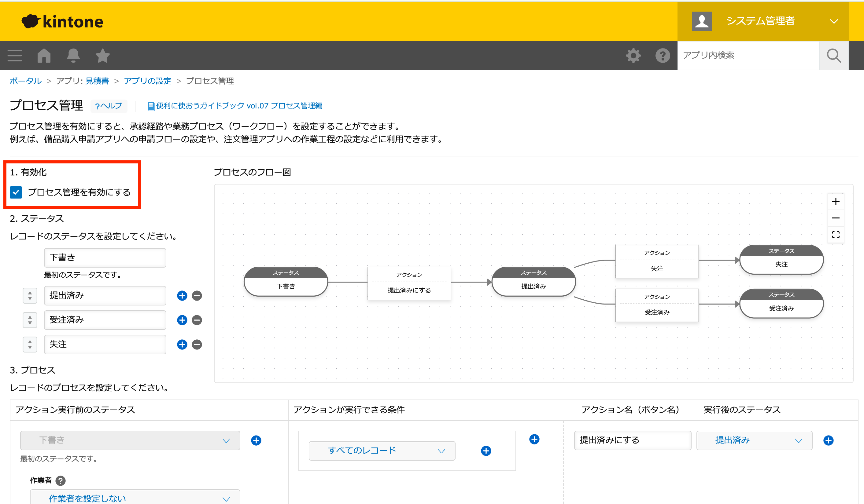
Task: Navigate back to ポータル via breadcrumb
Action: pos(25,81)
